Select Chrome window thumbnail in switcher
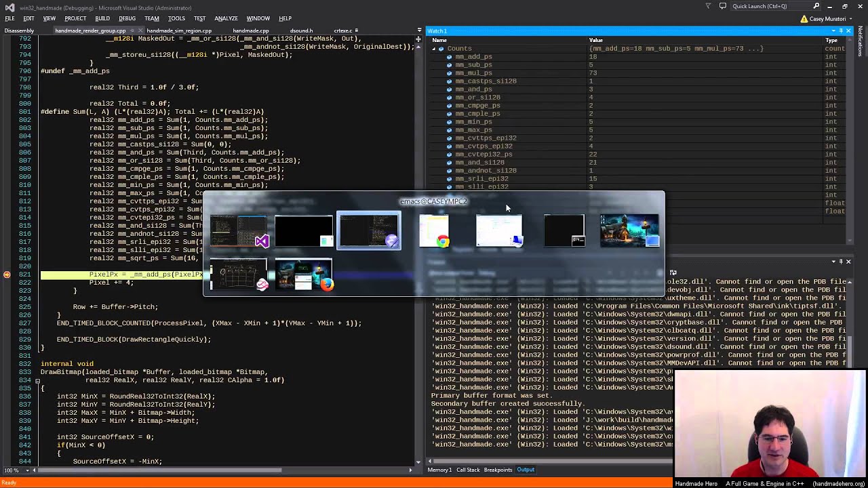The width and height of the screenshot is (868, 488). click(434, 231)
